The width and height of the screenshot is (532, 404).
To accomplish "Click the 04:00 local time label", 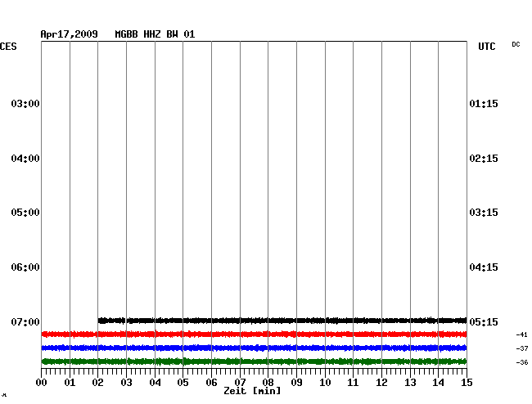I will coord(25,159).
